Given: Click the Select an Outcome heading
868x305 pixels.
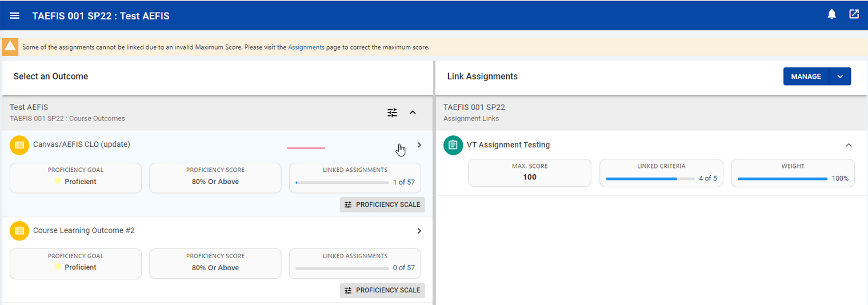Looking at the screenshot, I should coord(51,77).
